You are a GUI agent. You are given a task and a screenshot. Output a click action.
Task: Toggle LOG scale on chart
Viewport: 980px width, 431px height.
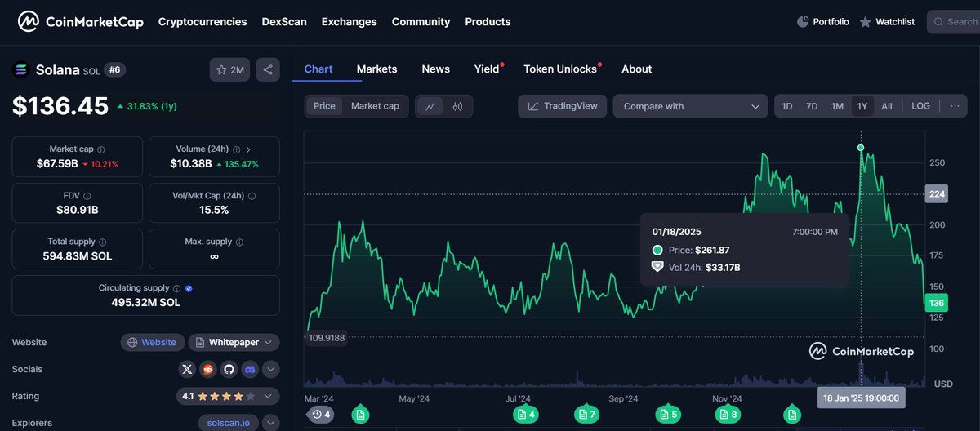coord(920,106)
